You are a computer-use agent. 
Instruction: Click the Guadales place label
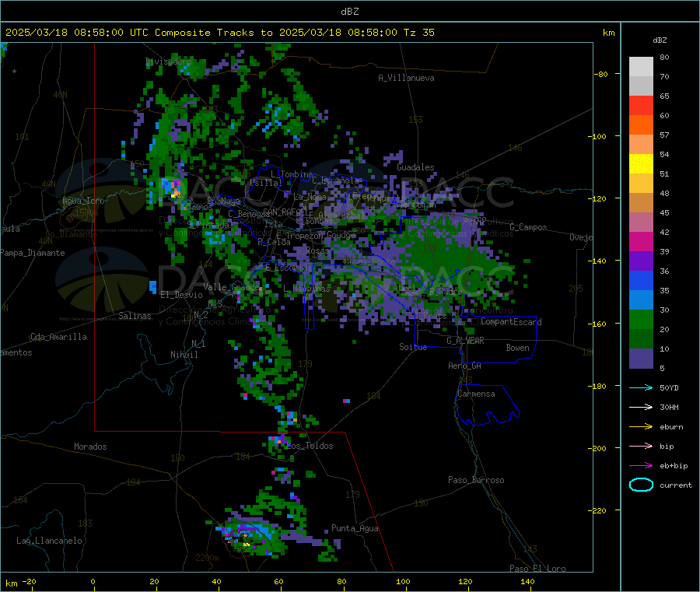tap(415, 167)
